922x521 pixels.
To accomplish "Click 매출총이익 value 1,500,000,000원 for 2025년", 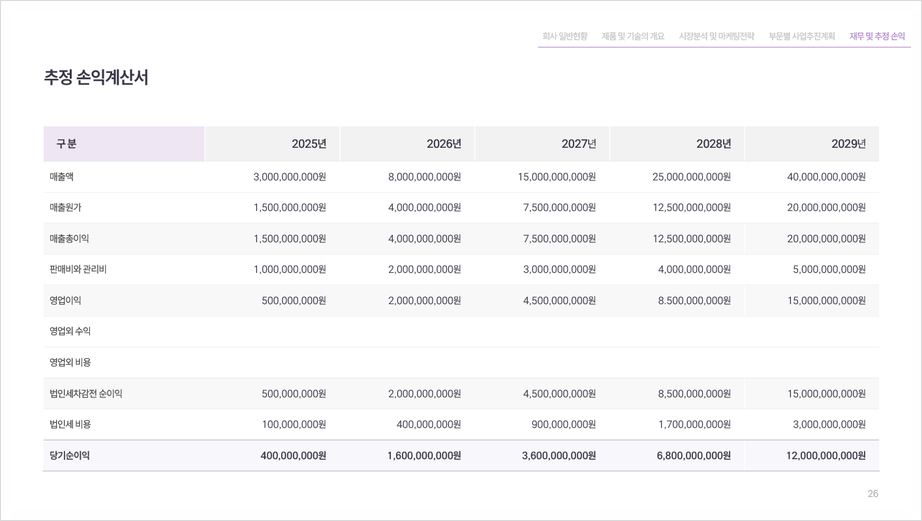I will click(x=289, y=239).
